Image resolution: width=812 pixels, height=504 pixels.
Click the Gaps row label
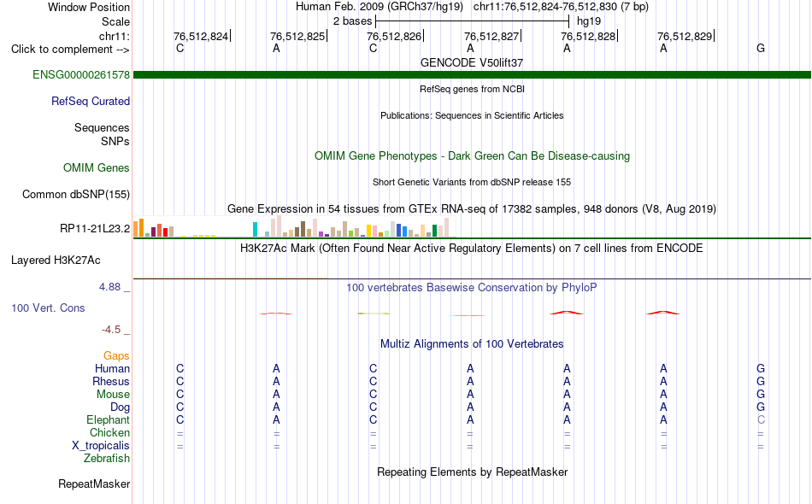pos(116,355)
